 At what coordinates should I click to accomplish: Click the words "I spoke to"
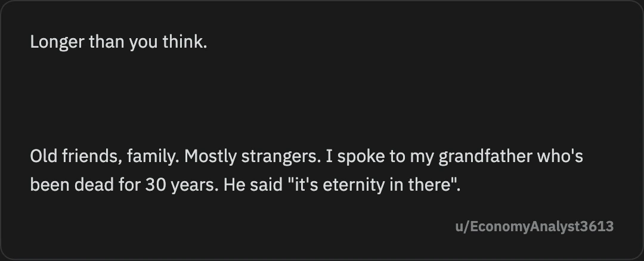coord(366,156)
